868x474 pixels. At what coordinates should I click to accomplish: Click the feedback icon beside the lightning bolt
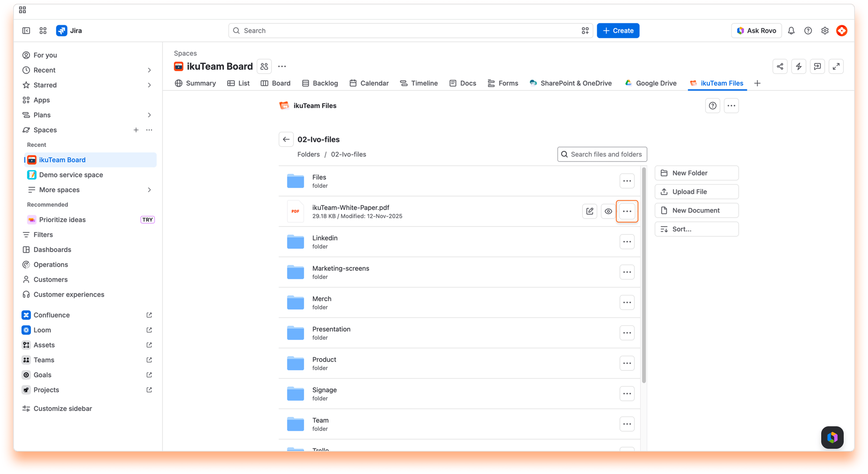coord(817,66)
